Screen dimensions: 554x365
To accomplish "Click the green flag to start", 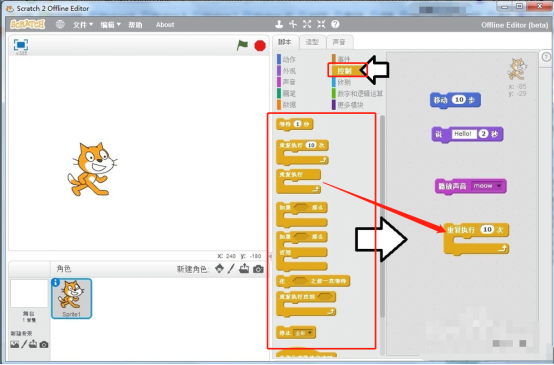I will 242,45.
